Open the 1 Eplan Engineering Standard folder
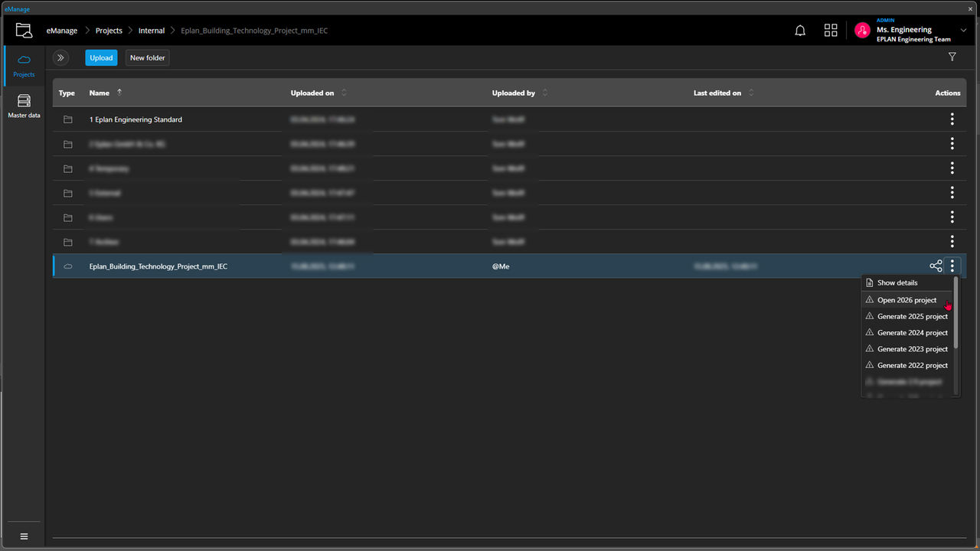Viewport: 980px width, 551px height. (x=136, y=119)
